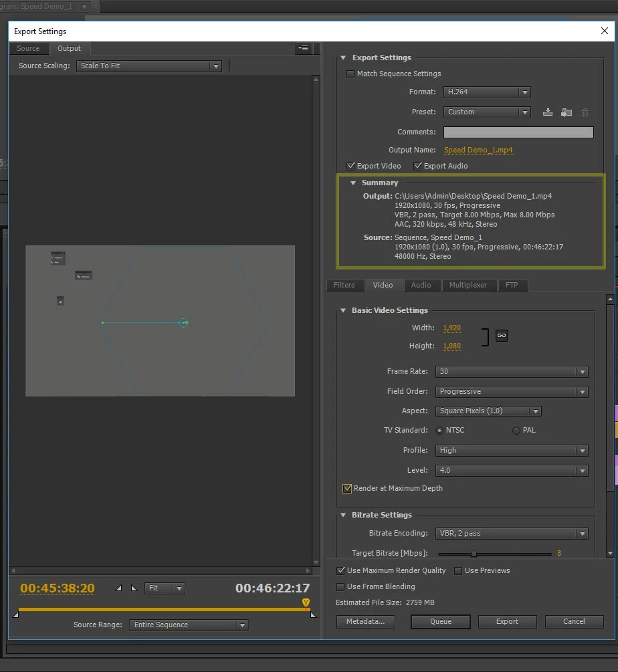Open the Bitrate Encoding dropdown
618x672 pixels.
[512, 534]
